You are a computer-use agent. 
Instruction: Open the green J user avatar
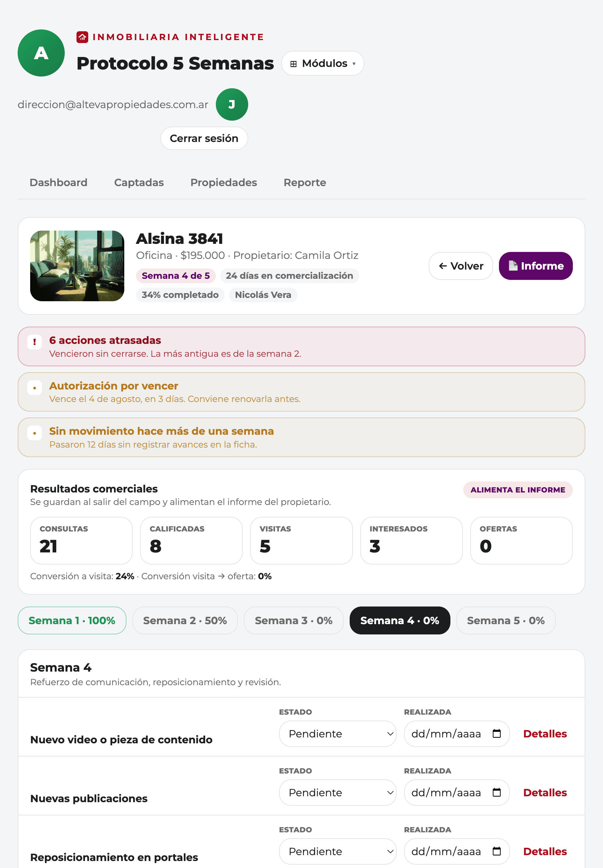point(232,104)
